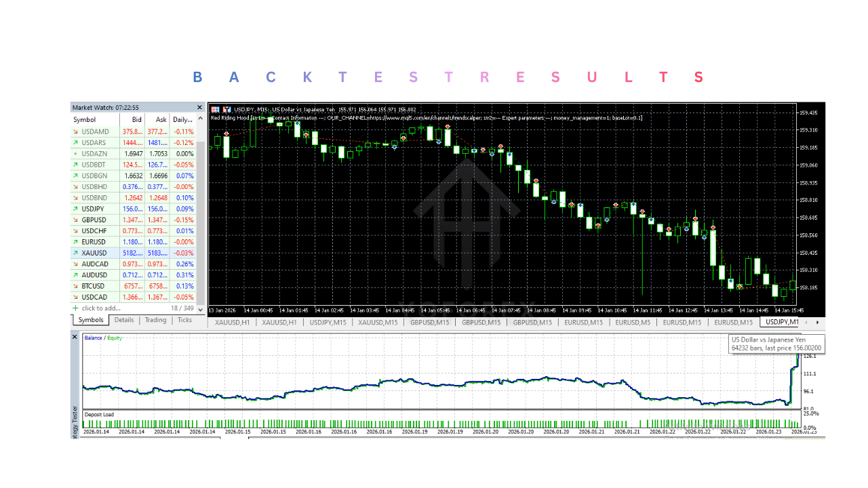Viewport: 868px width, 488px height.
Task: Click the up arrow icon beside USDJPY
Action: pos(75,209)
